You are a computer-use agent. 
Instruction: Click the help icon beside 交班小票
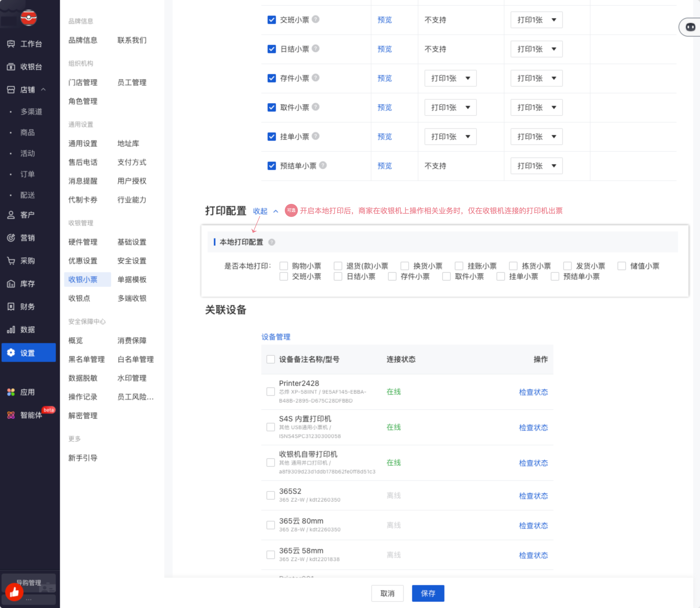(316, 19)
